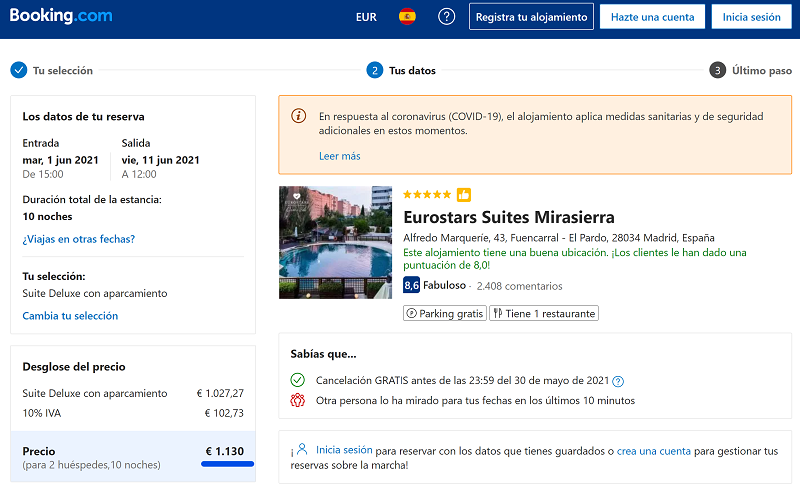Click the info icon in the COVID-19 notice

[298, 116]
